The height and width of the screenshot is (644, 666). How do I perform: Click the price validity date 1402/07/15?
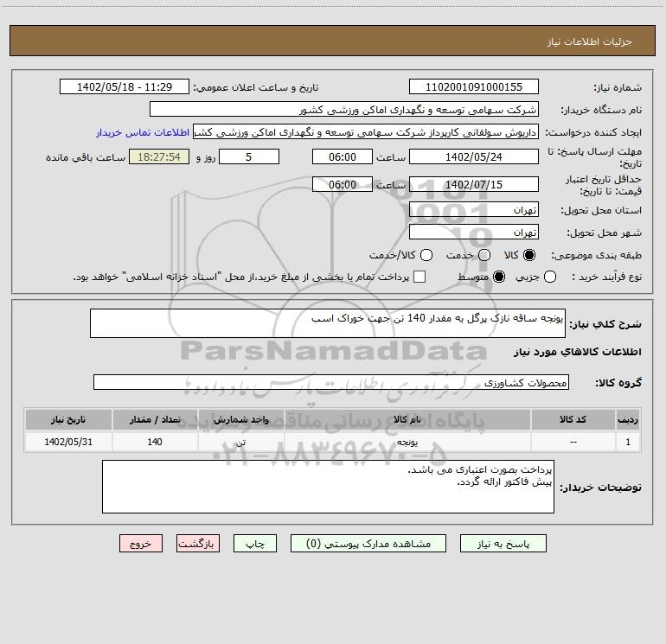coord(474,184)
